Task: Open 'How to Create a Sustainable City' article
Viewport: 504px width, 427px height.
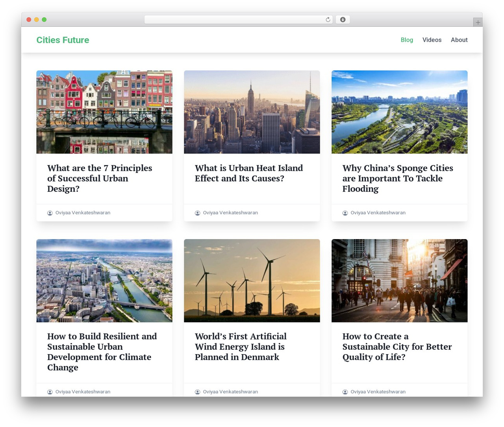Action: pos(397,347)
